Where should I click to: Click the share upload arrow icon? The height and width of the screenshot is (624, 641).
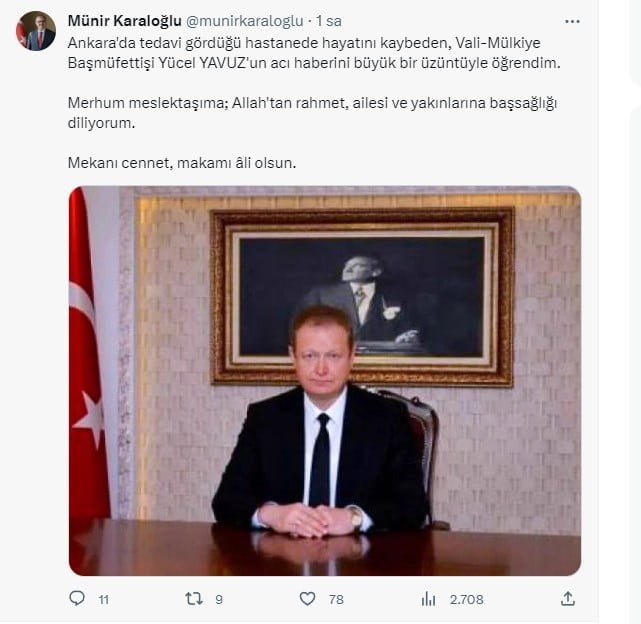coord(568,599)
